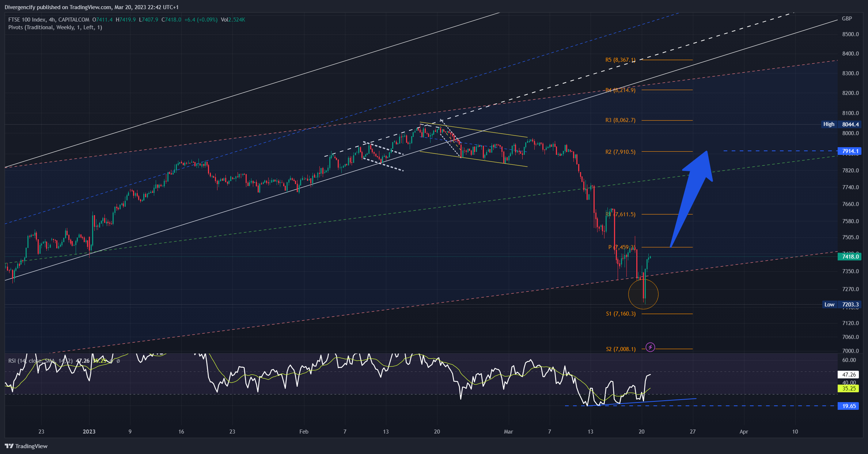The height and width of the screenshot is (454, 868).
Task: Click the RSI value 47.26 in the RSI legend
Action: 83,361
